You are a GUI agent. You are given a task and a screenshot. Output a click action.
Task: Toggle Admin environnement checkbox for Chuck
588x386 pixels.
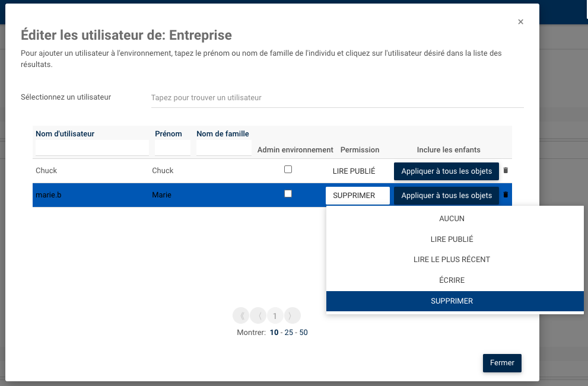coord(288,170)
